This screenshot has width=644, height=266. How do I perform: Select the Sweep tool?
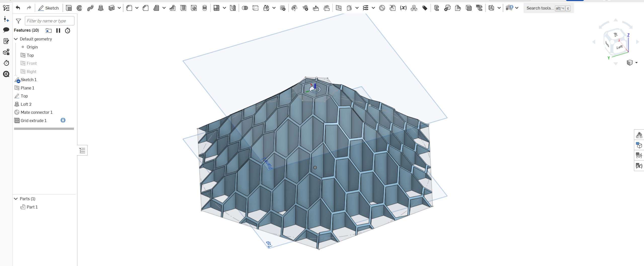[x=90, y=8]
